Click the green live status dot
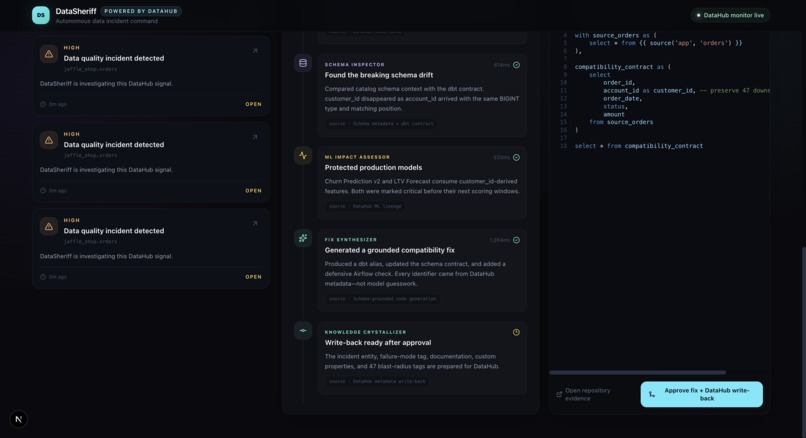Screen dimensions: 806x438 click(x=698, y=15)
